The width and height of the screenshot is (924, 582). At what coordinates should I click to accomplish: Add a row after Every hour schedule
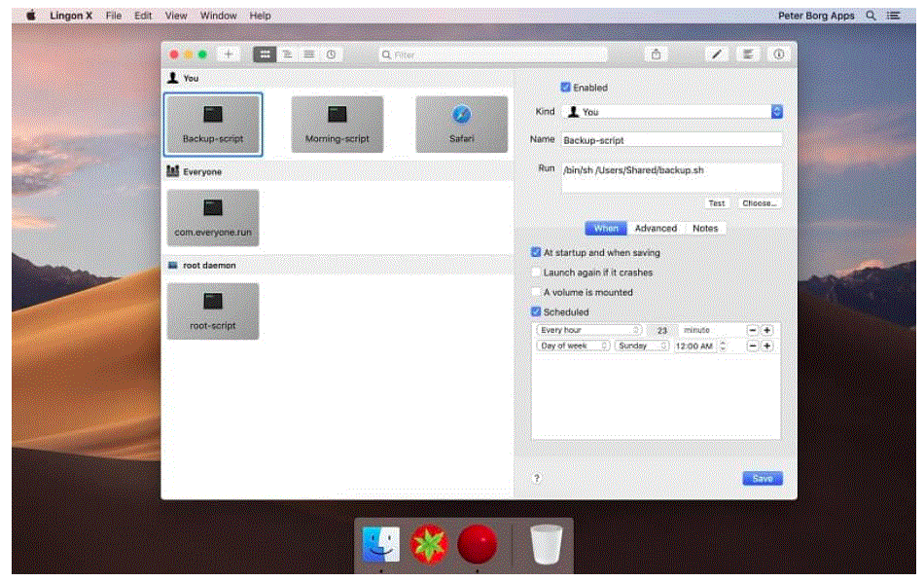point(766,330)
